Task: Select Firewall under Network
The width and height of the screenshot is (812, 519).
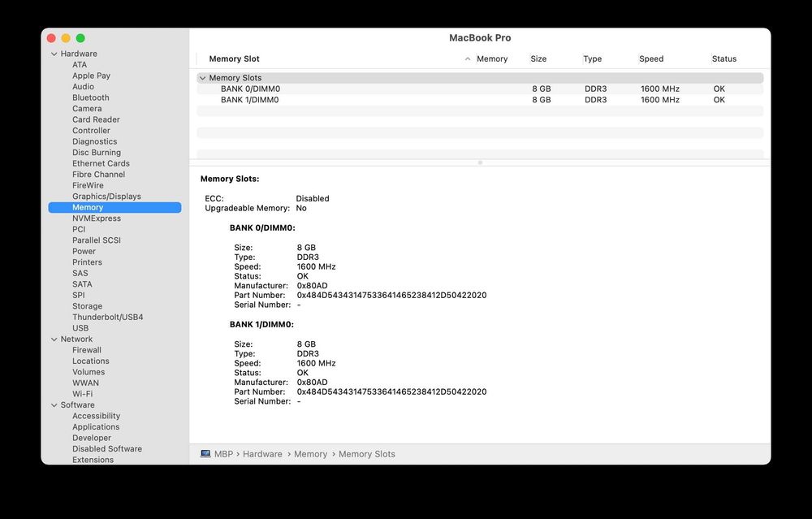Action: 87,350
